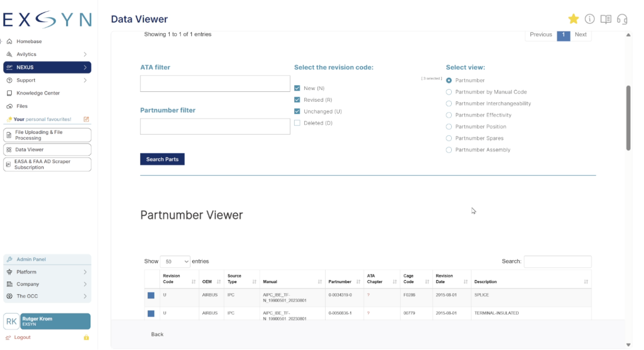The width and height of the screenshot is (644, 350).
Task: Click the Back button
Action: tap(157, 334)
